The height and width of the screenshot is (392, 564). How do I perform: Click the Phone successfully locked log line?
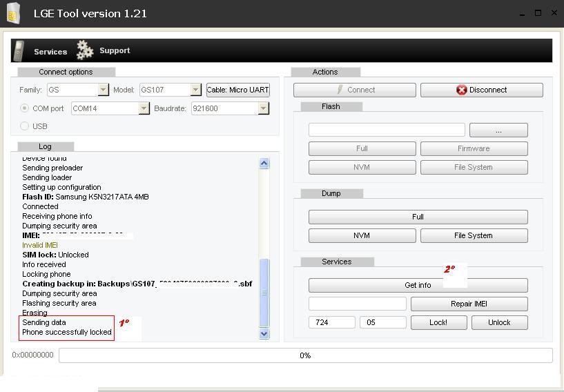click(x=67, y=332)
